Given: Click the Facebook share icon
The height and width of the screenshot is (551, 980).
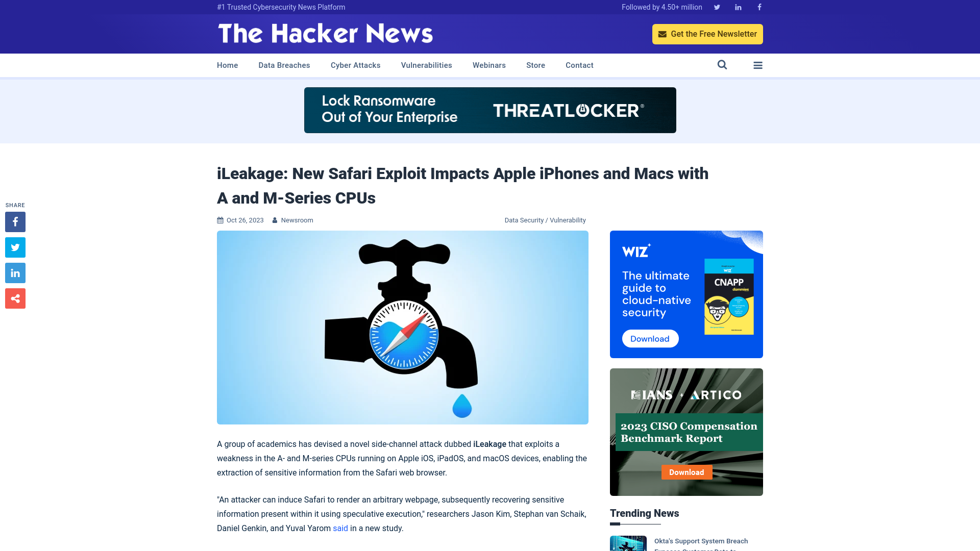Looking at the screenshot, I should coord(15,221).
